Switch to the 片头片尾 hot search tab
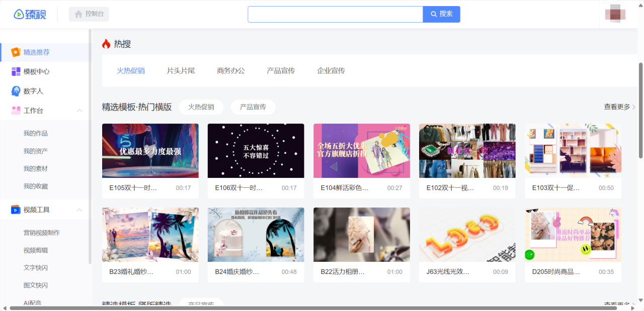 pyautogui.click(x=181, y=71)
